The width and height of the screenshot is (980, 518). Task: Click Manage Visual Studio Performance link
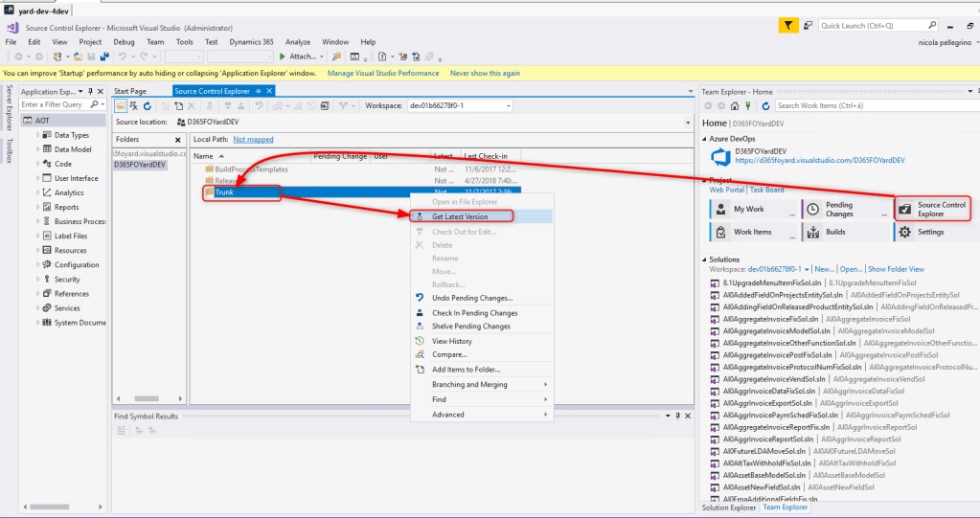(x=383, y=73)
